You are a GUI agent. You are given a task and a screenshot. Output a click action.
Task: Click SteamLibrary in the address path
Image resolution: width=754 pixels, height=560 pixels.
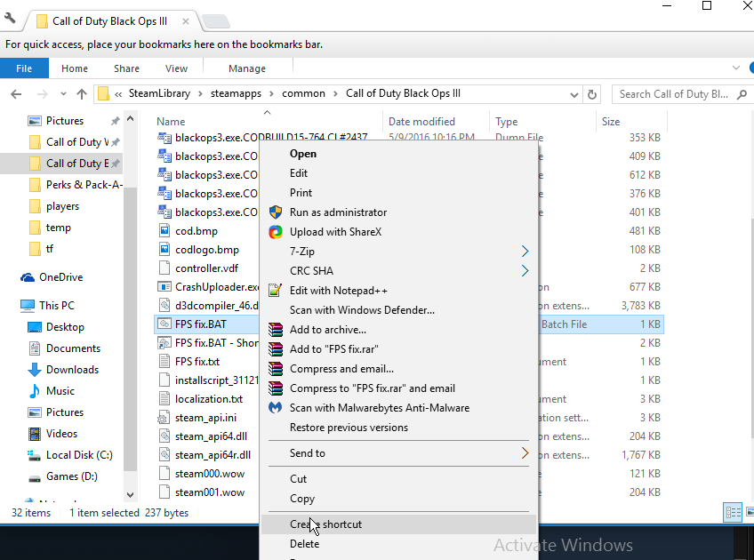click(159, 93)
